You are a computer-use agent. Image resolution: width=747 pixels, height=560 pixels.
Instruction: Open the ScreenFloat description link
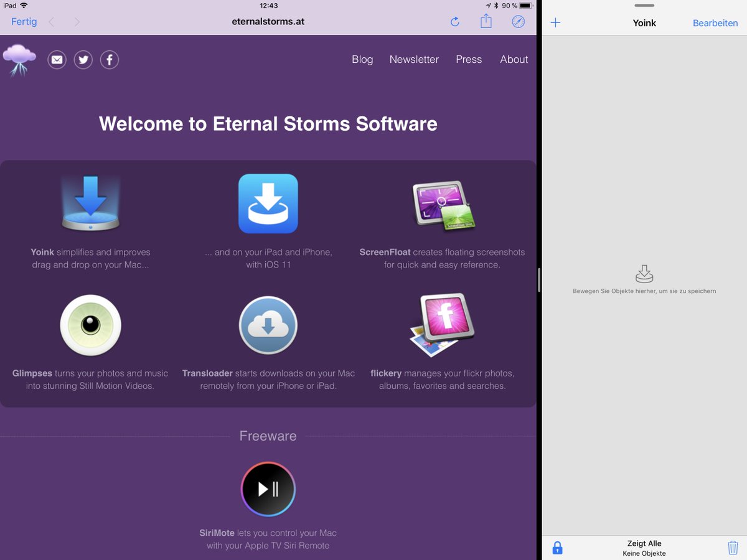442,258
